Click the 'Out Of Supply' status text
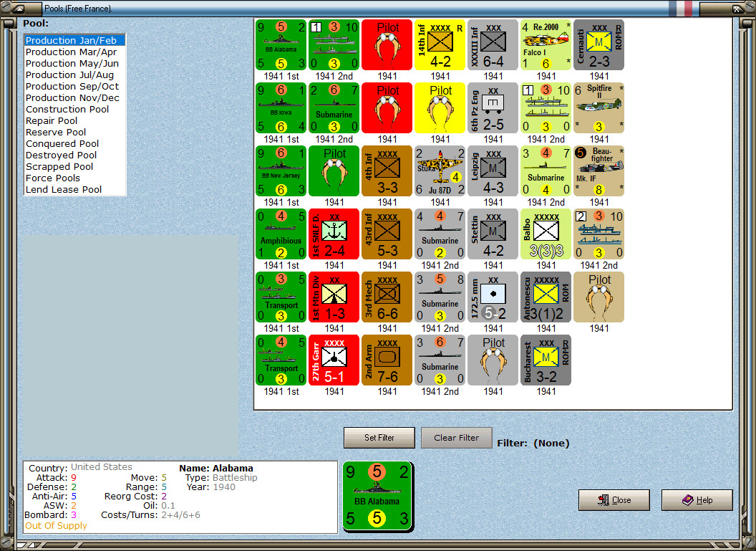756x551 pixels. tap(56, 525)
